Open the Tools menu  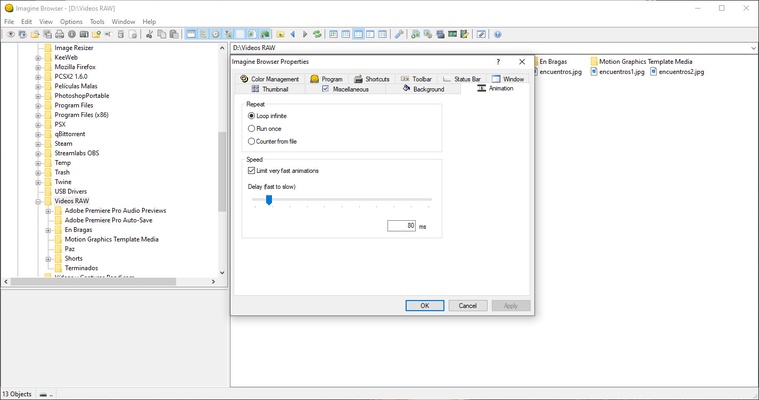coord(97,21)
